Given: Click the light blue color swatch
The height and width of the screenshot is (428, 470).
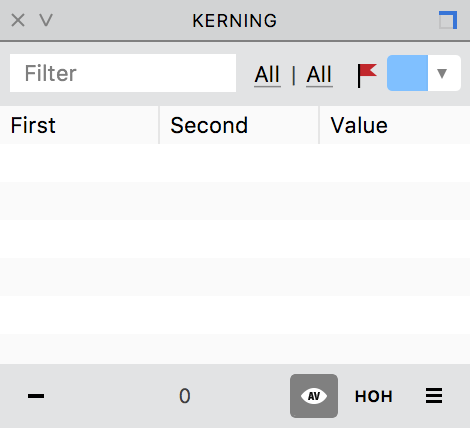Looking at the screenshot, I should point(407,73).
